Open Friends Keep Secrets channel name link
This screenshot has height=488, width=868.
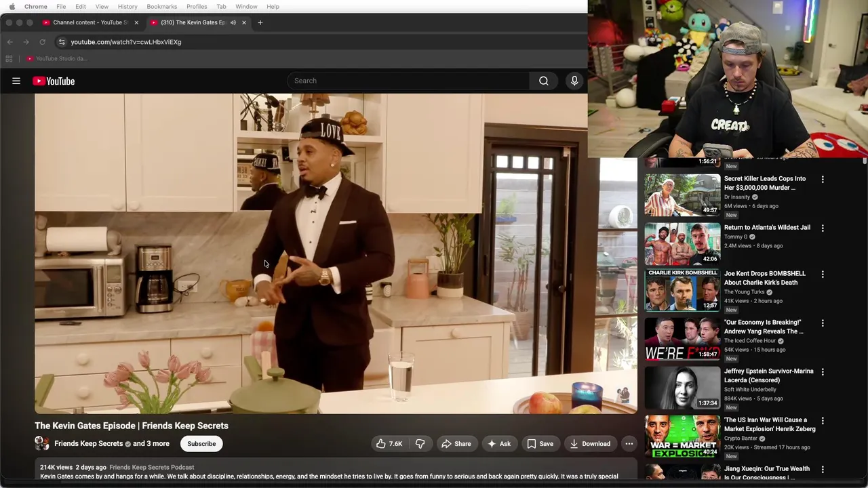tap(88, 444)
